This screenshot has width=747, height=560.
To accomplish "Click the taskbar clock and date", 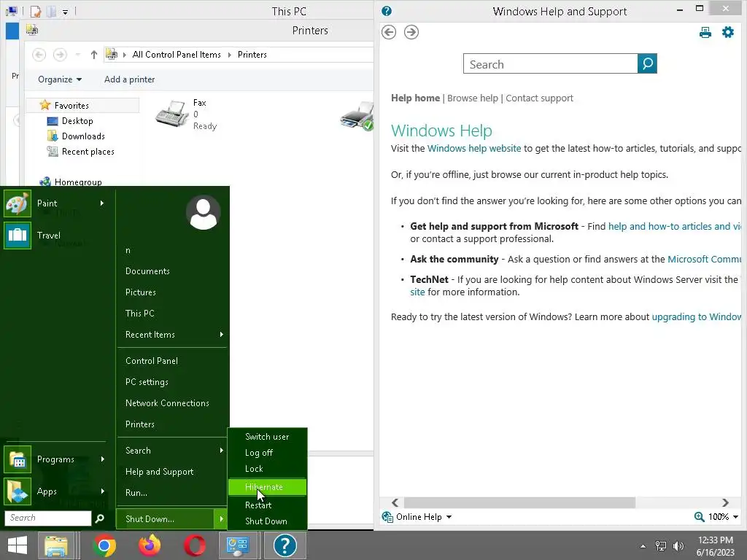I will coord(715,546).
